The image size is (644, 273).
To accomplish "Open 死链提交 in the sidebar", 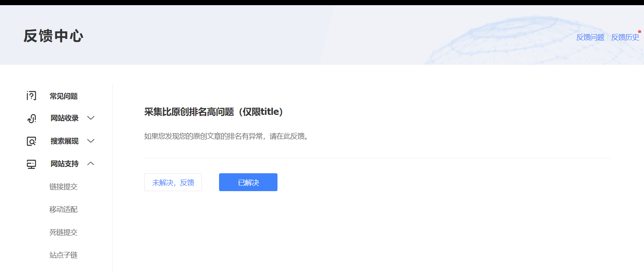I will 63,232.
